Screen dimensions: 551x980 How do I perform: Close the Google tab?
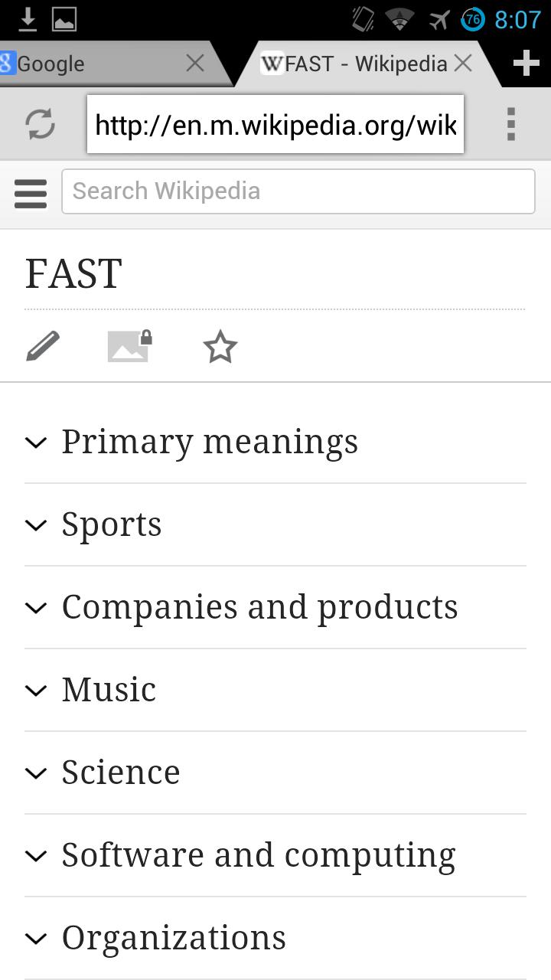(195, 64)
